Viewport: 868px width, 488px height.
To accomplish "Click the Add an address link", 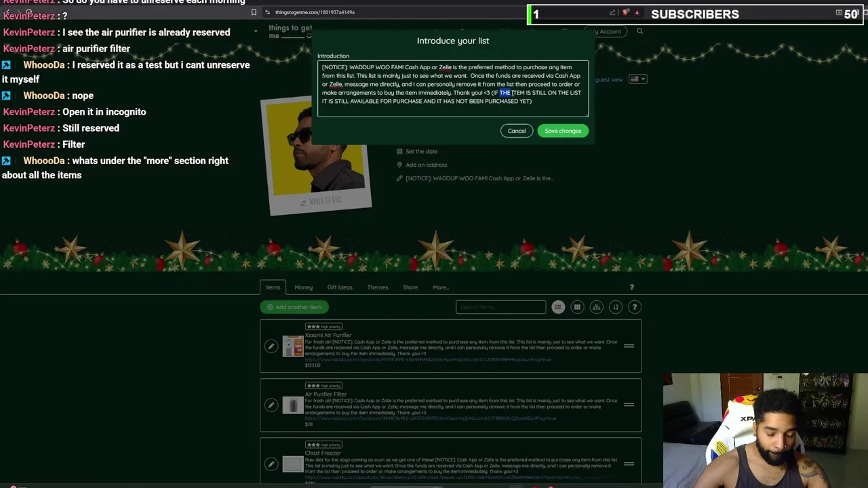I will pos(426,165).
